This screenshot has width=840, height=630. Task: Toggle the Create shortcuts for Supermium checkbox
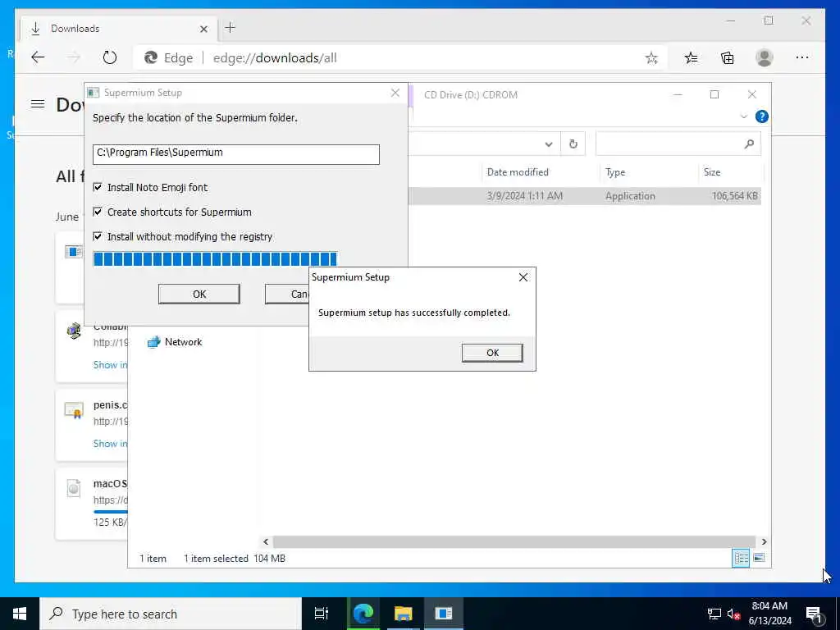pos(98,212)
